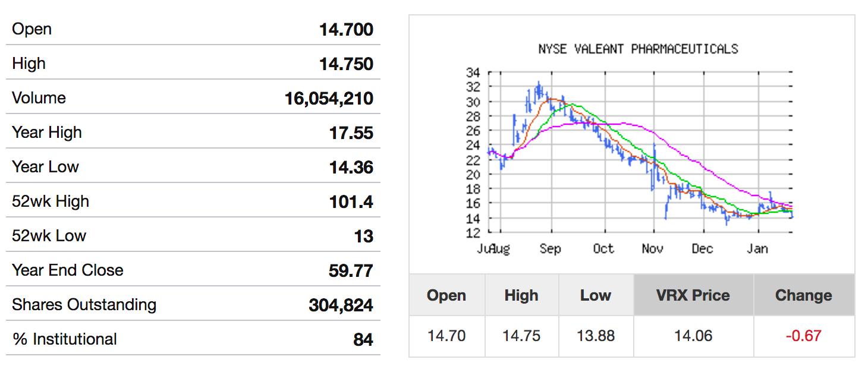Click the low value 13.88
Viewport: 868px width, 369px height.
tap(595, 336)
